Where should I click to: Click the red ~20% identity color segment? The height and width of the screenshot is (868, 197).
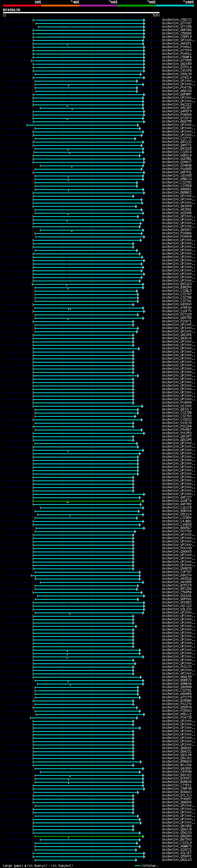pyautogui.click(x=22, y=6)
